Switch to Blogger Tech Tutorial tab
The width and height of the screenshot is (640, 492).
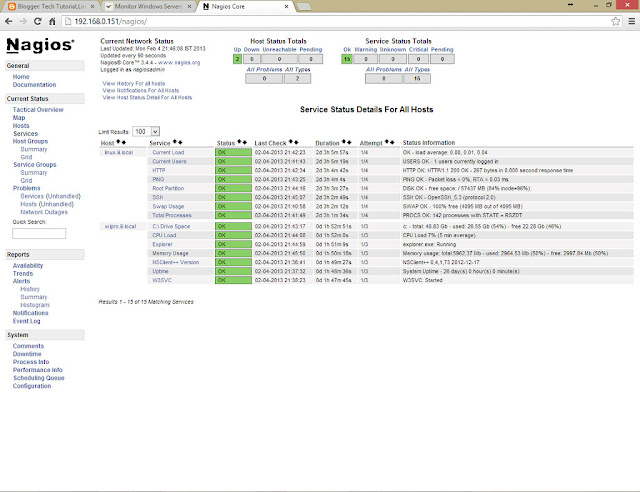tap(51, 7)
